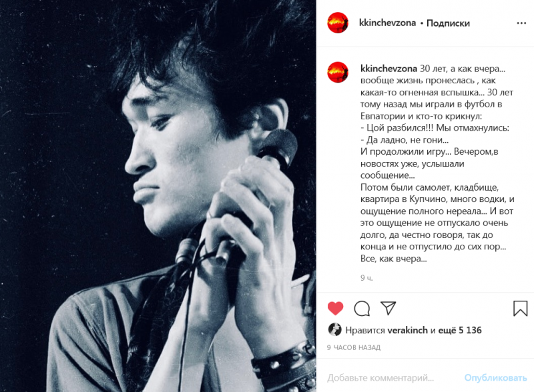Screen dimensions: 534x392
Task: Focus the Добавьте комментарий field
Action: click(x=392, y=378)
